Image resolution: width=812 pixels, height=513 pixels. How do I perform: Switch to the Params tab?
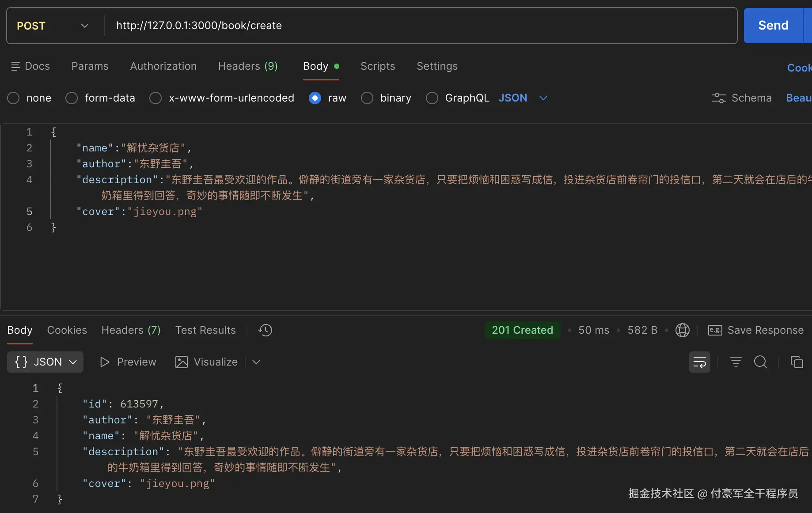pyautogui.click(x=90, y=66)
